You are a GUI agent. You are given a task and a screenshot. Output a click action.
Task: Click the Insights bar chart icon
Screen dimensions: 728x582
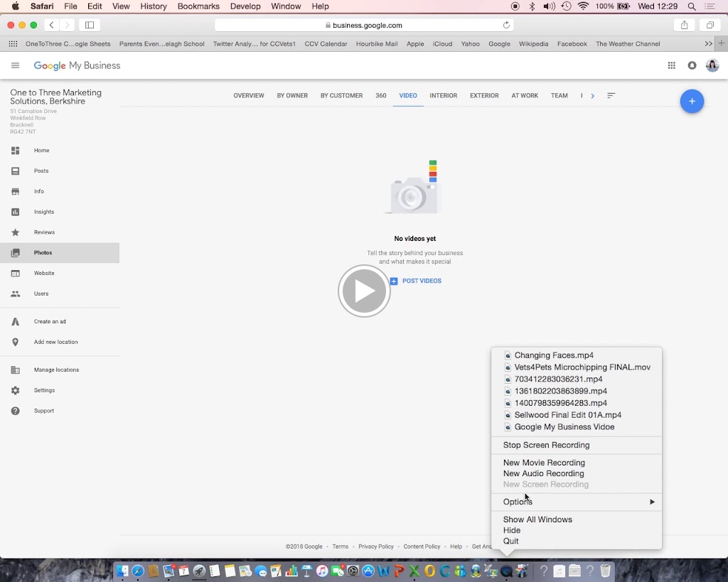(16, 212)
